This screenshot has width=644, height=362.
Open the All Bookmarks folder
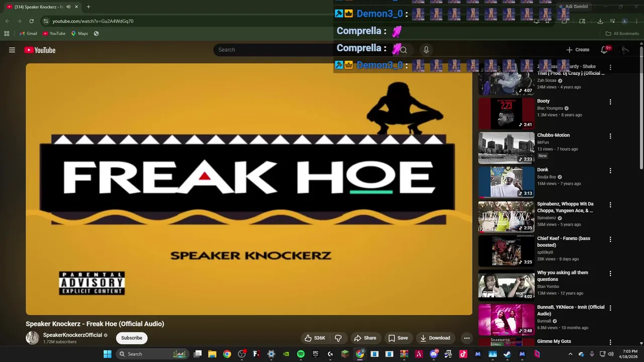pos(622,34)
